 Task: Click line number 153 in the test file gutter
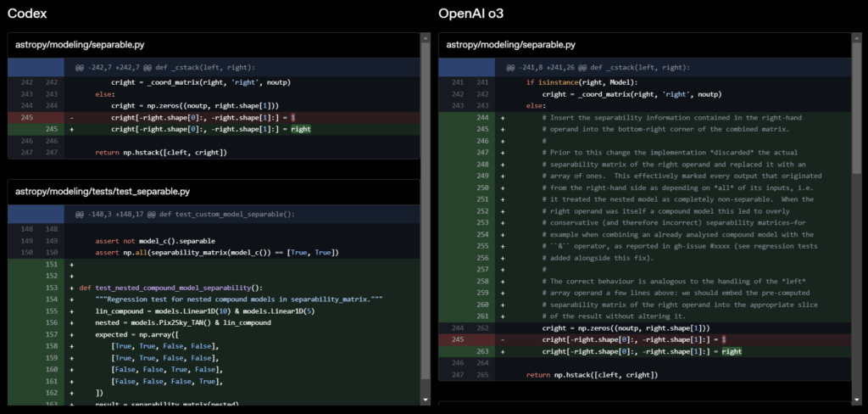[x=50, y=288]
